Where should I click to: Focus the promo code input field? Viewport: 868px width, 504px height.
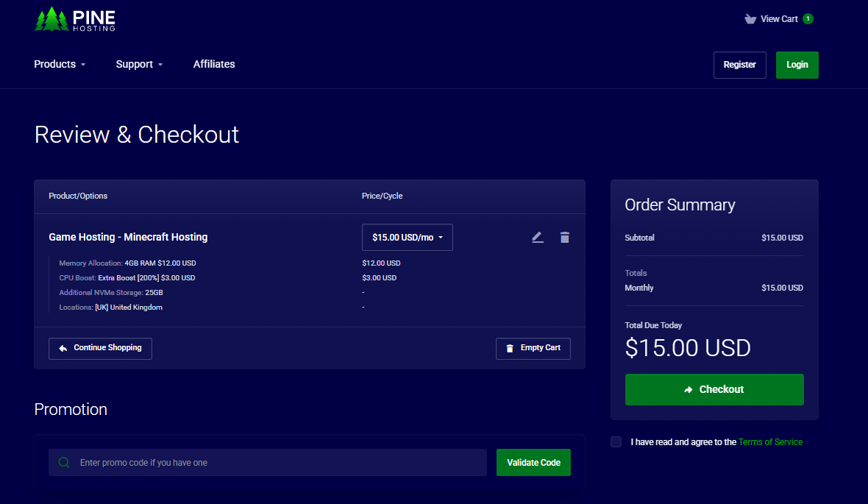(268, 463)
